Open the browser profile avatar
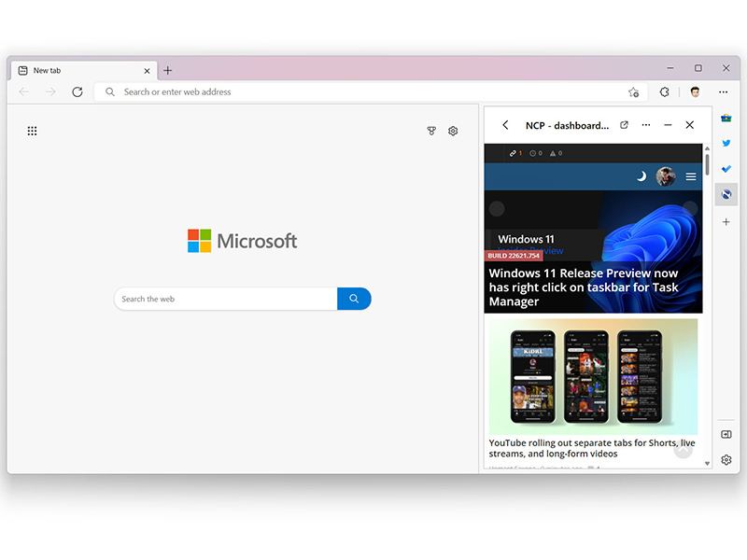Image resolution: width=747 pixels, height=560 pixels. (x=695, y=91)
